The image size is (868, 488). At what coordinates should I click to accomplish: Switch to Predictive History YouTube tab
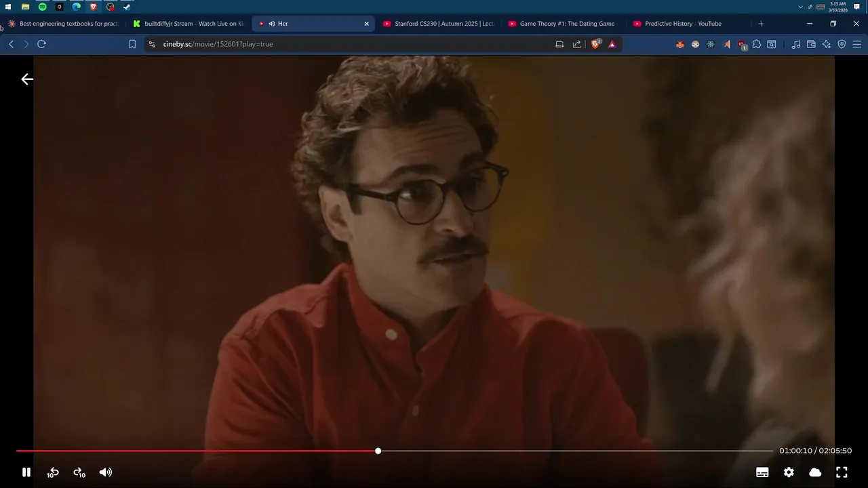point(688,24)
